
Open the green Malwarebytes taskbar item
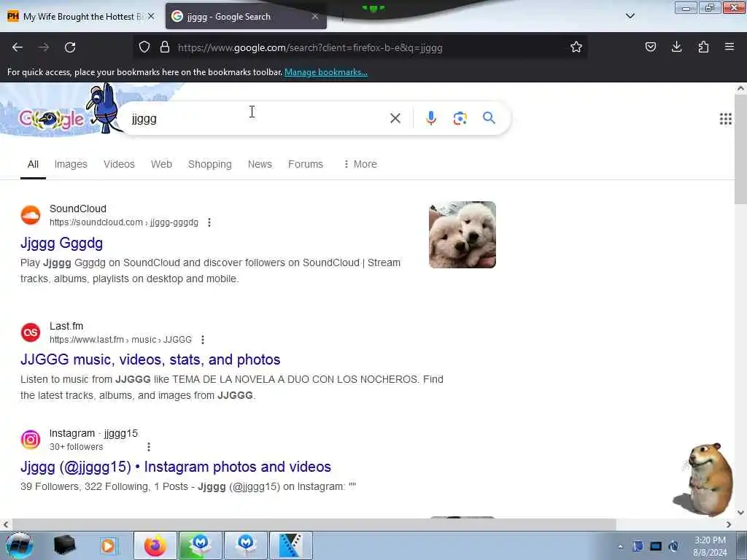click(200, 545)
